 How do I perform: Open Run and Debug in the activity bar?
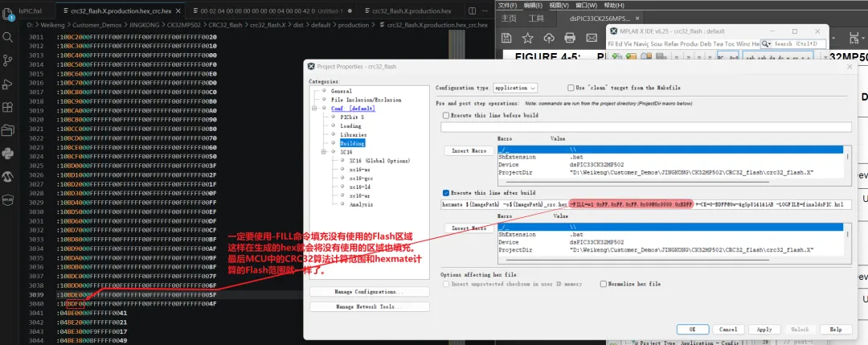(8, 84)
